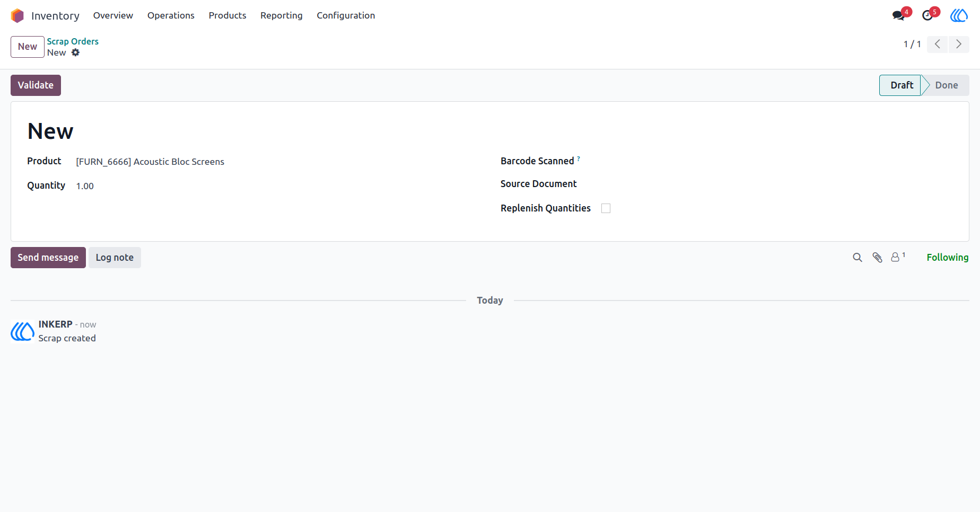Click the Inventory app logo icon

click(17, 16)
